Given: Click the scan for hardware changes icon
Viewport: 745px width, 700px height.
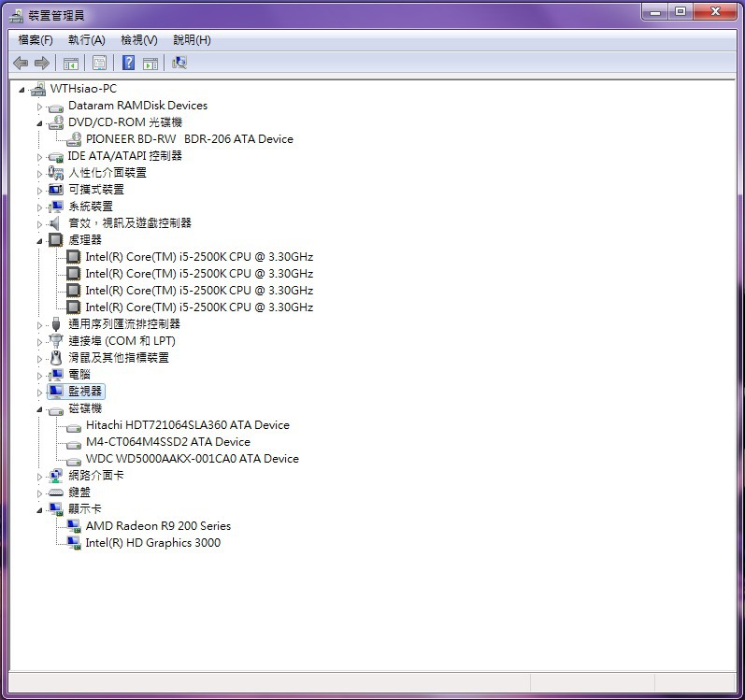Looking at the screenshot, I should 179,63.
